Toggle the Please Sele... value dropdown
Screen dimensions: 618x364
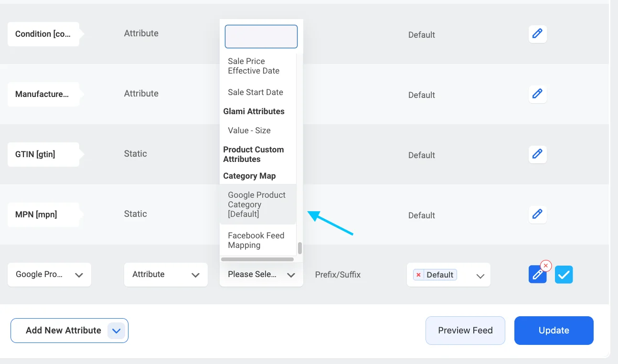click(x=261, y=275)
